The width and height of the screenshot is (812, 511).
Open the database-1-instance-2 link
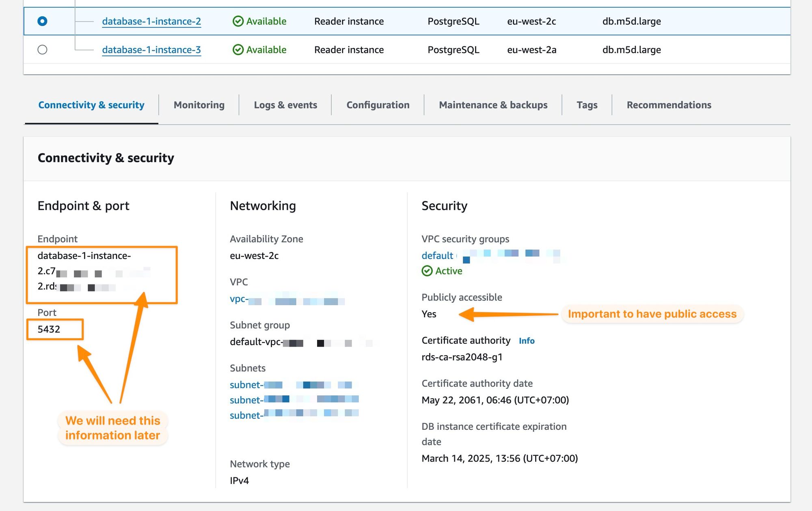(x=151, y=21)
